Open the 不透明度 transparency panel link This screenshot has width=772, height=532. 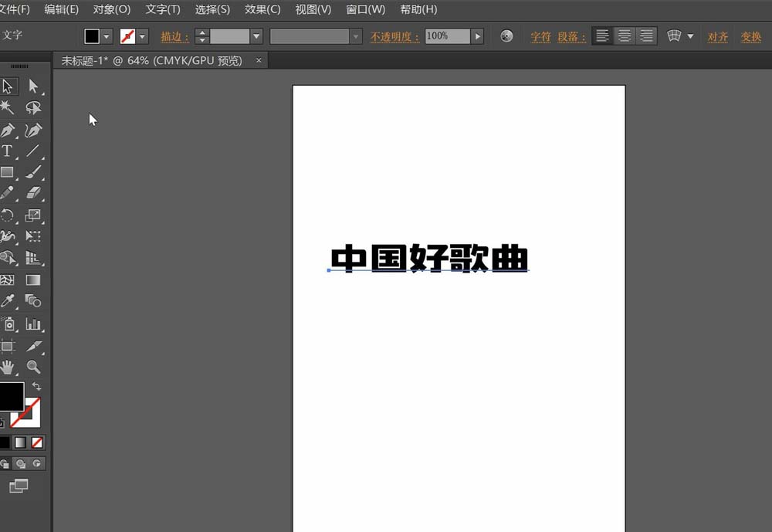(x=394, y=37)
